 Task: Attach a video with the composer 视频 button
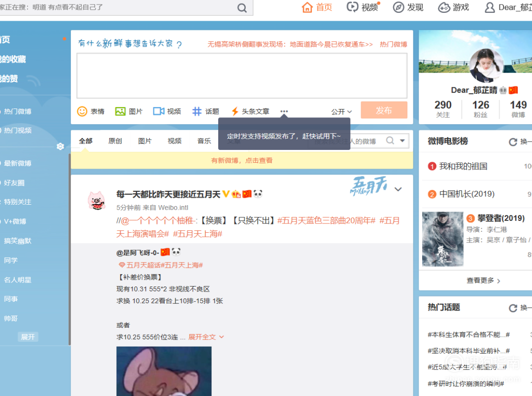tap(167, 111)
